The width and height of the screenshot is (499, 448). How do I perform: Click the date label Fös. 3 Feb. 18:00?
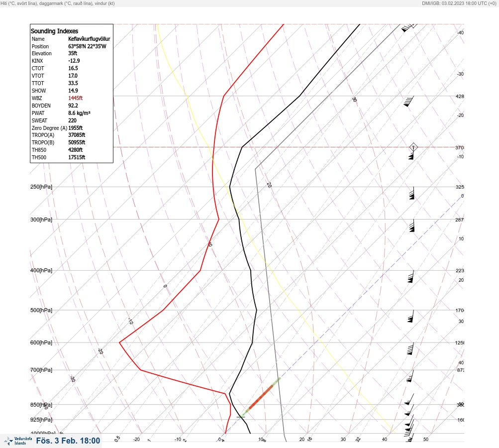click(68, 441)
